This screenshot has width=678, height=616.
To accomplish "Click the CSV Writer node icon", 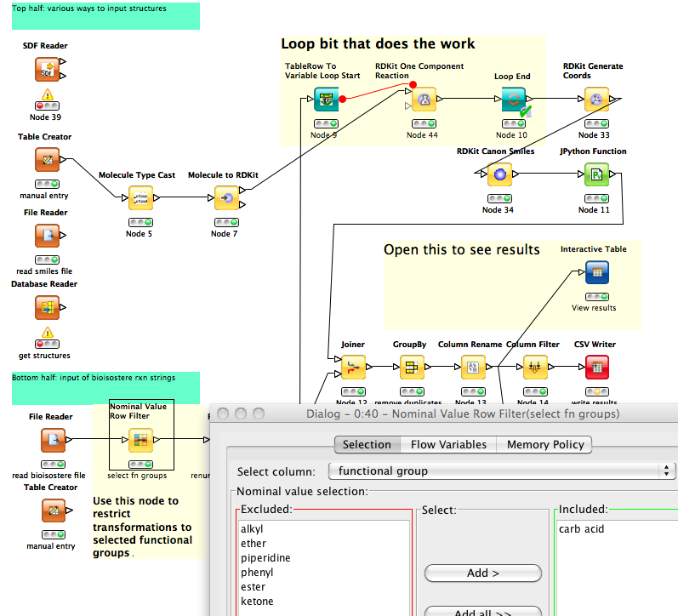I will click(596, 368).
